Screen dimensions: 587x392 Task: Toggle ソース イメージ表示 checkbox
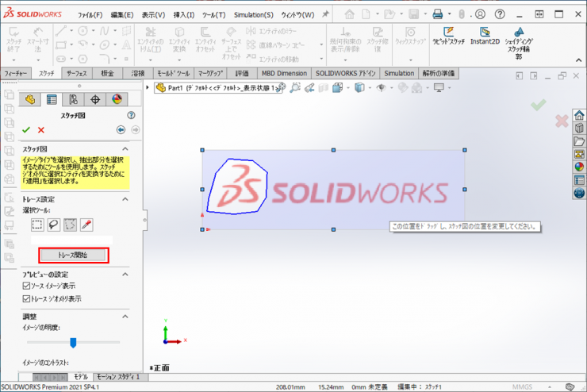[x=27, y=286]
